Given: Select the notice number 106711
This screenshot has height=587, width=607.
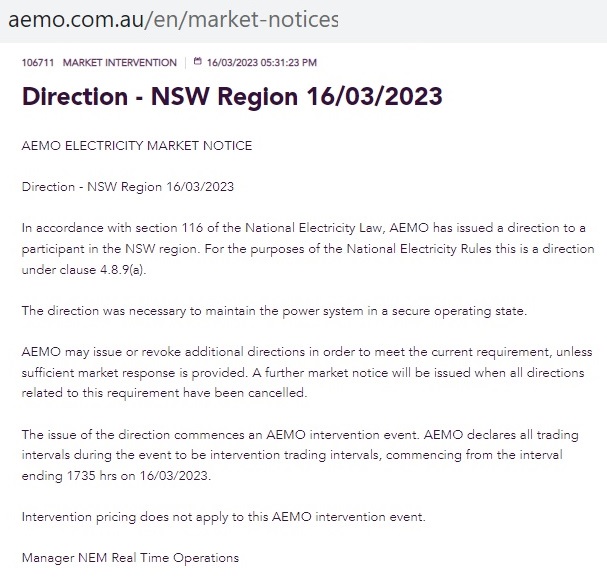Looking at the screenshot, I should click(x=38, y=62).
